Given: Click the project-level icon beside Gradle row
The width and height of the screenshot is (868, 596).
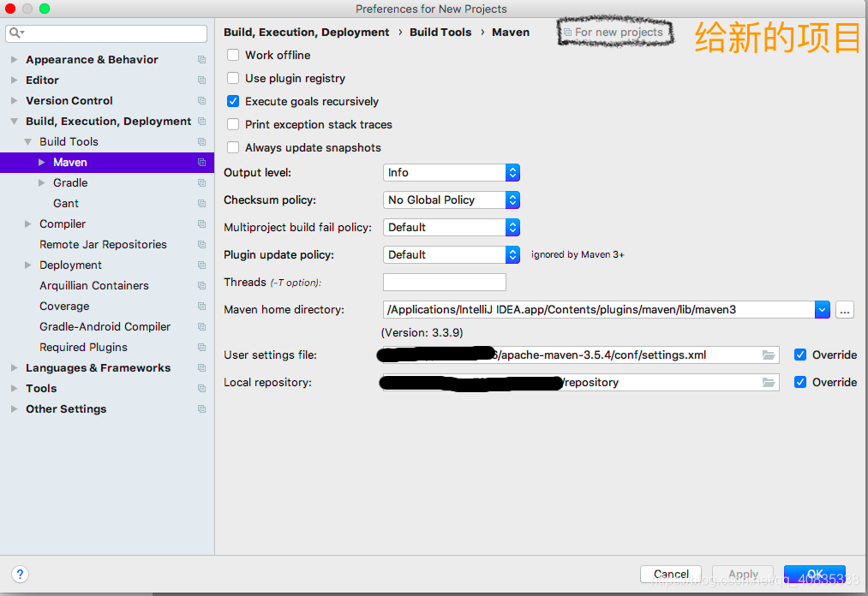Looking at the screenshot, I should [201, 183].
